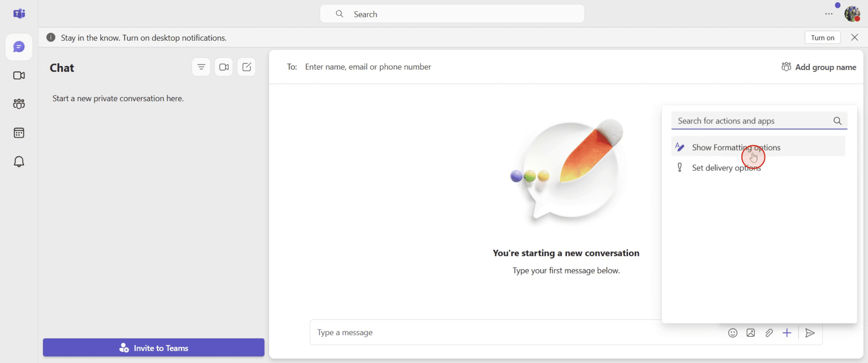868x363 pixels.
Task: Open the emoji picker in the message box
Action: coord(733,333)
